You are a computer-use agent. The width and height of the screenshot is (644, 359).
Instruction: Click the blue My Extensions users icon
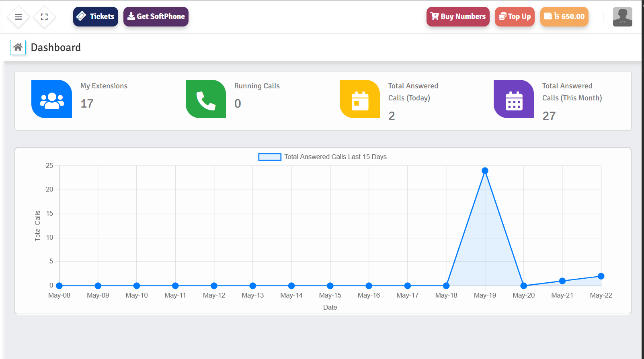[x=52, y=99]
